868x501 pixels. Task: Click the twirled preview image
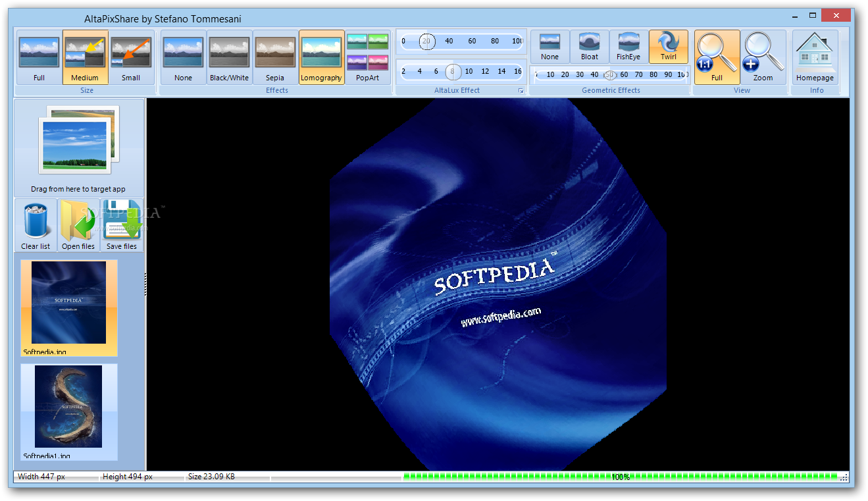coord(498,284)
